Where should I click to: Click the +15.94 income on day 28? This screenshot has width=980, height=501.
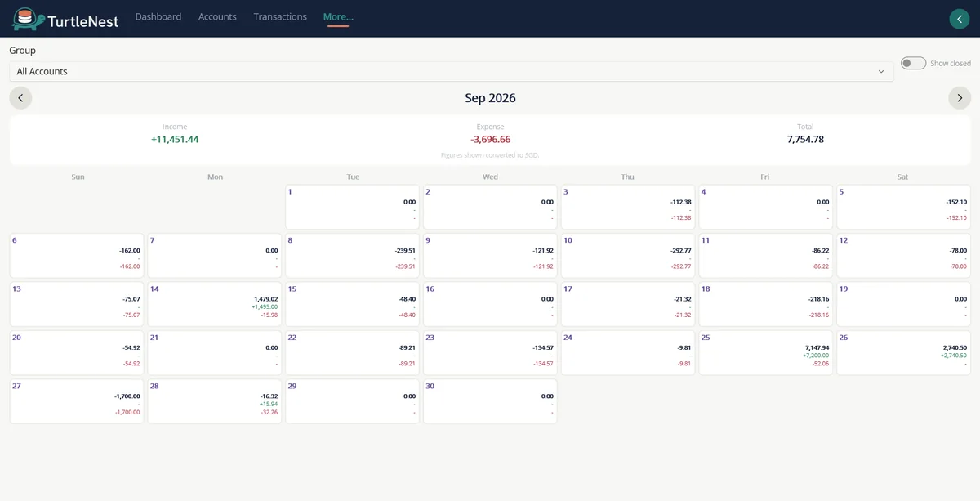[x=269, y=405]
